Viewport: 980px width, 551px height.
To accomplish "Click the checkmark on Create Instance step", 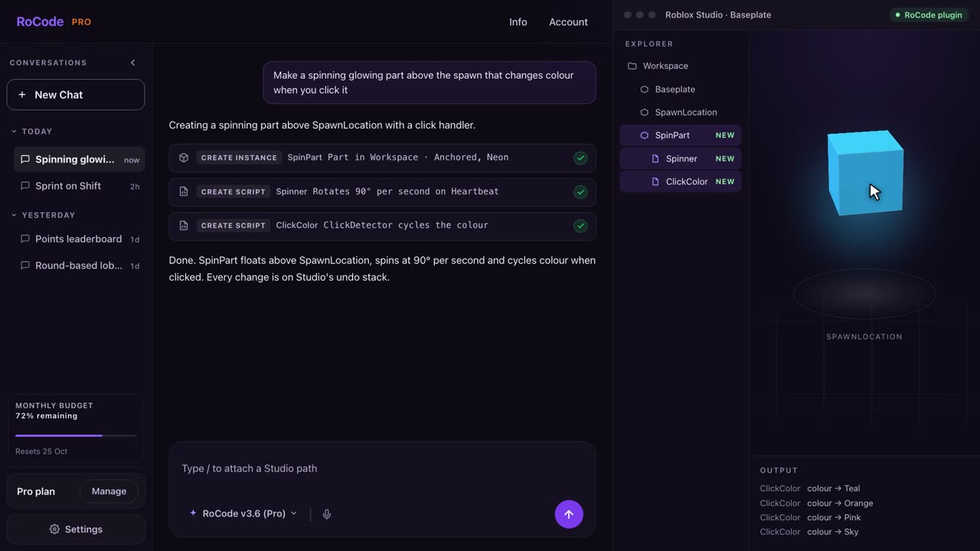I will tap(580, 158).
